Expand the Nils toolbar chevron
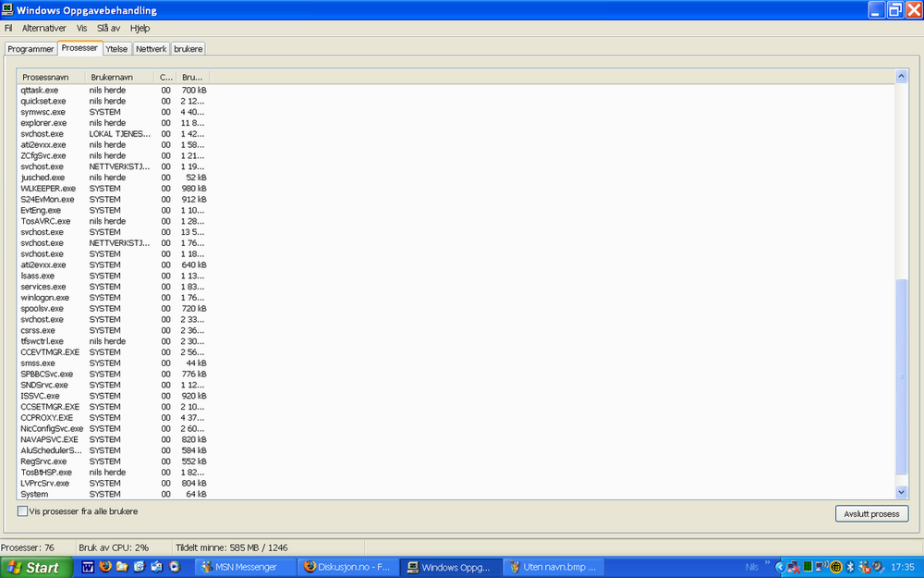The height and width of the screenshot is (578, 924). pyautogui.click(x=767, y=562)
